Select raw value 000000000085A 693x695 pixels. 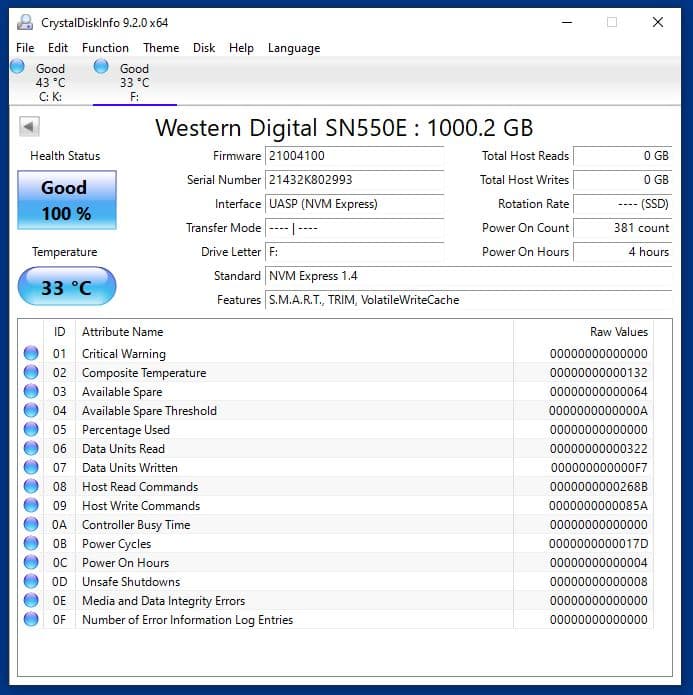point(599,506)
